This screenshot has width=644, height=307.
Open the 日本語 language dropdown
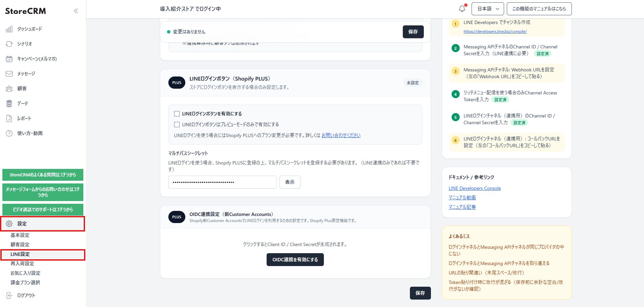click(487, 9)
